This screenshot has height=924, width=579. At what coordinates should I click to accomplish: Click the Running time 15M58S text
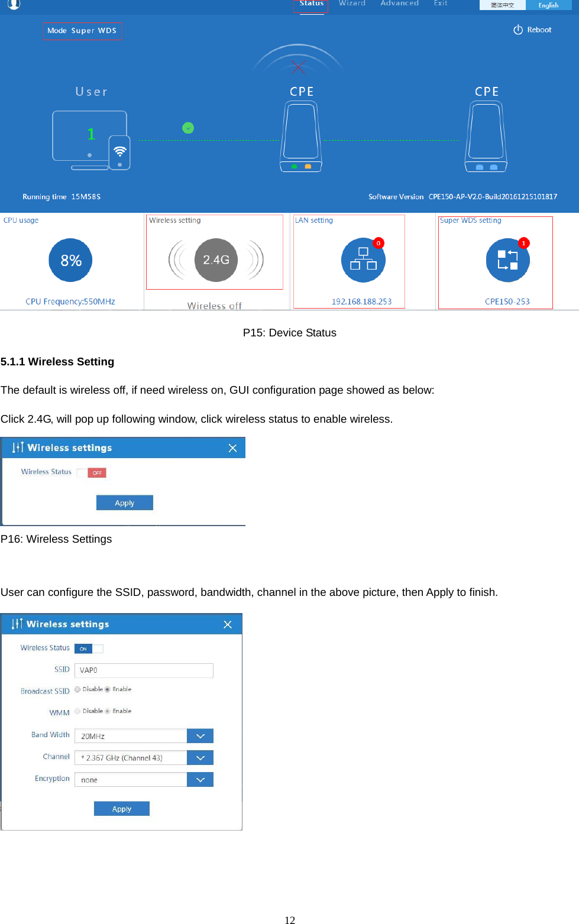coord(62,197)
